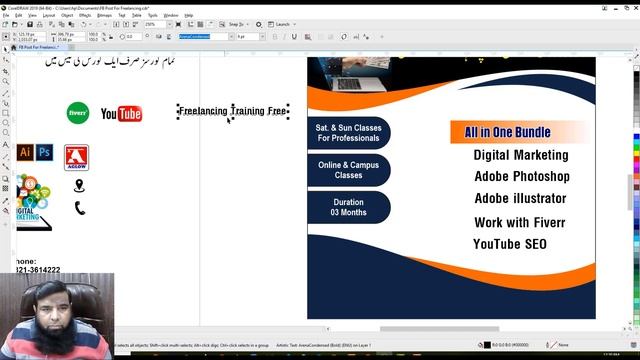Click the horizontal scrollbar thumb

[439, 329]
